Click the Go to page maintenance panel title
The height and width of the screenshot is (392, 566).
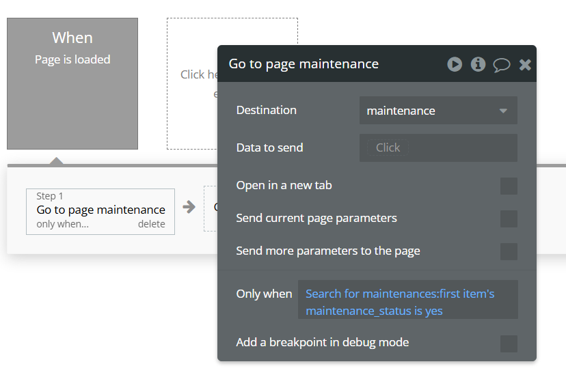coord(304,64)
